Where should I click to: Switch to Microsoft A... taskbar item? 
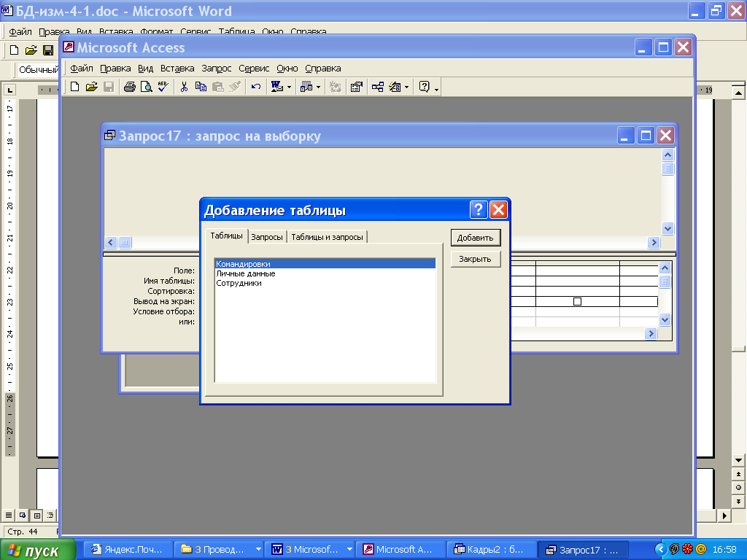point(400,549)
